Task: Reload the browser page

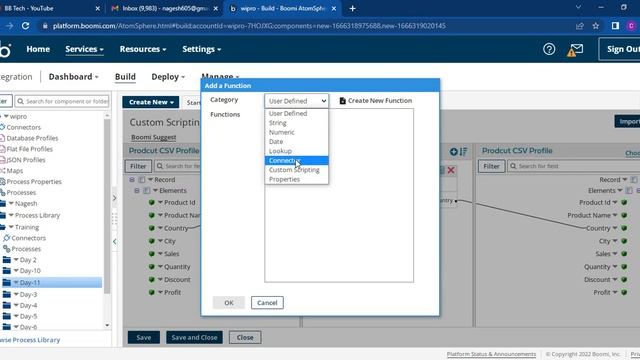Action: [25, 26]
